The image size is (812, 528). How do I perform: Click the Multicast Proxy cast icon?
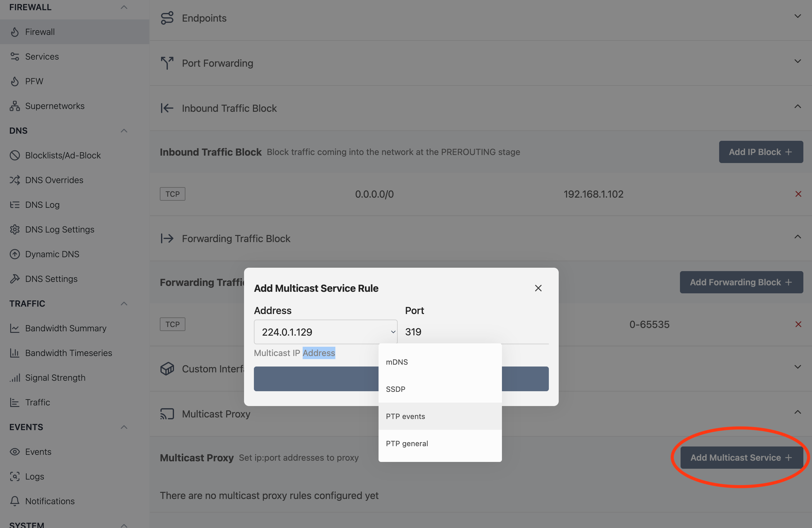tap(167, 414)
